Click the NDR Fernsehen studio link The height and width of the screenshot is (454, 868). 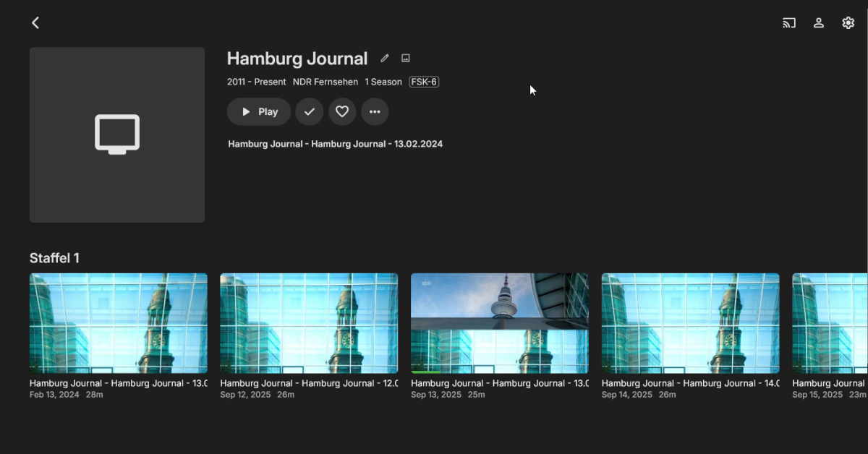point(325,82)
